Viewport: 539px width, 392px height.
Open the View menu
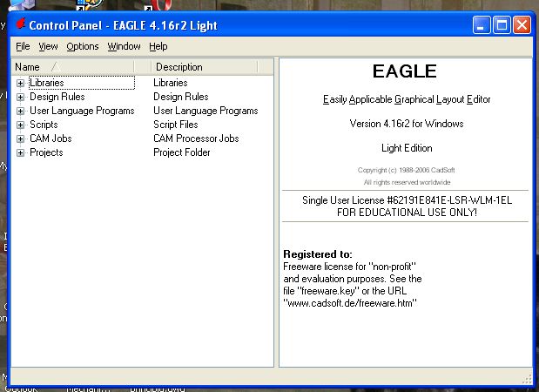pos(48,46)
